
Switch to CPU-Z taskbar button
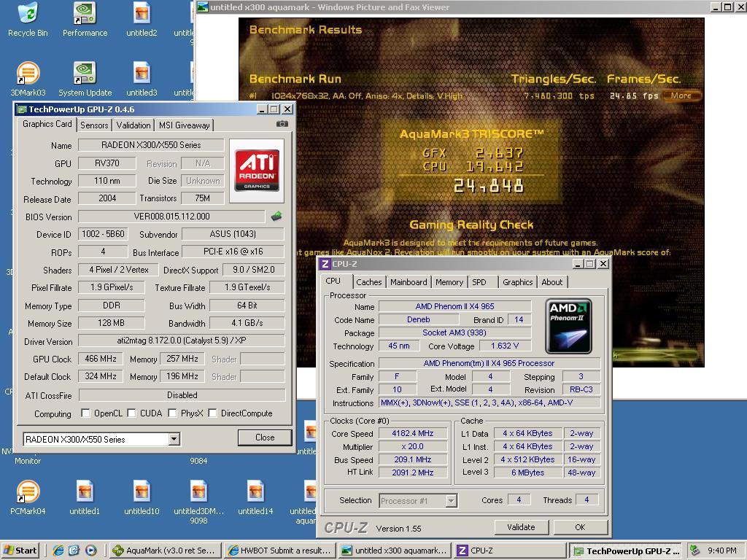pyautogui.click(x=509, y=551)
